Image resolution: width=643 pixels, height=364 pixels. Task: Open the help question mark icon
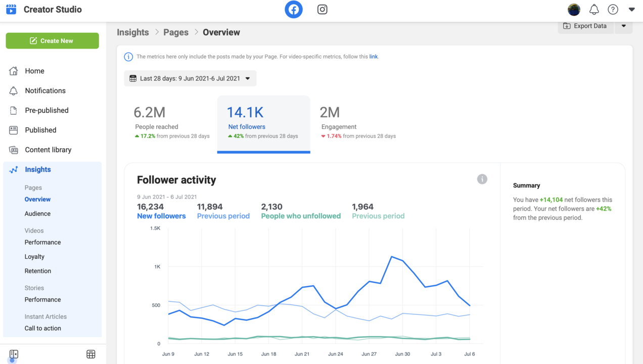pyautogui.click(x=613, y=10)
